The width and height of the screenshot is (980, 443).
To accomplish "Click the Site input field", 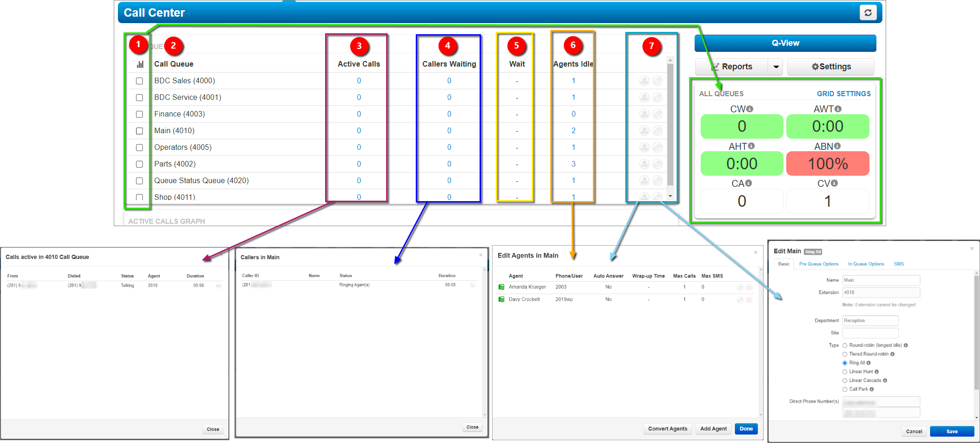I will pyautogui.click(x=870, y=333).
